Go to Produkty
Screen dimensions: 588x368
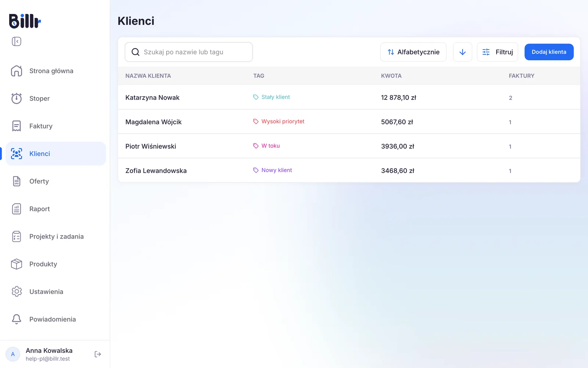(56, 264)
